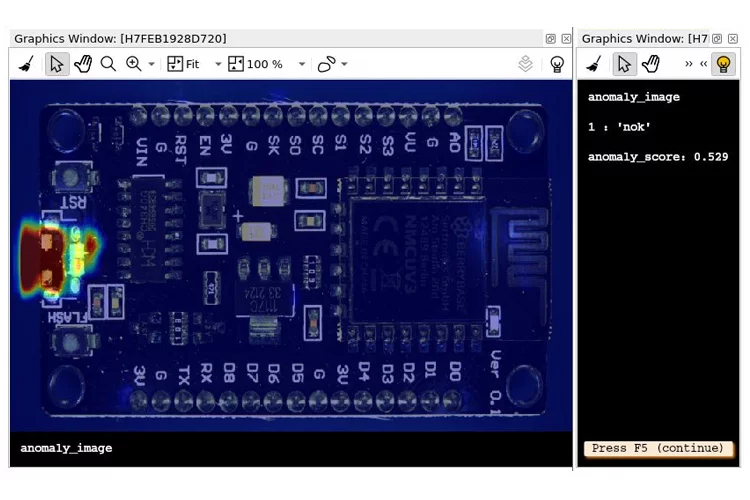This screenshot has width=750, height=500.
Task: Click the clear window broom icon in left toolbar
Action: [x=25, y=64]
